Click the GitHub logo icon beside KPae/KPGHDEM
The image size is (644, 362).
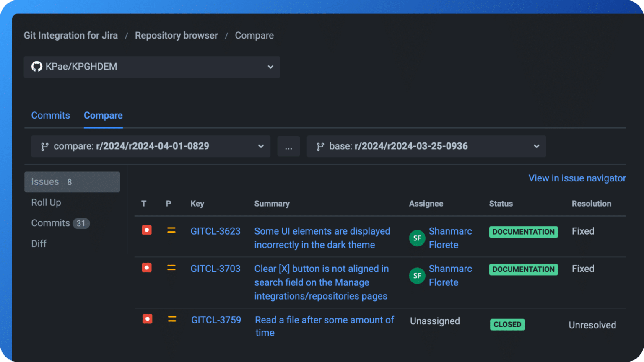tap(37, 67)
